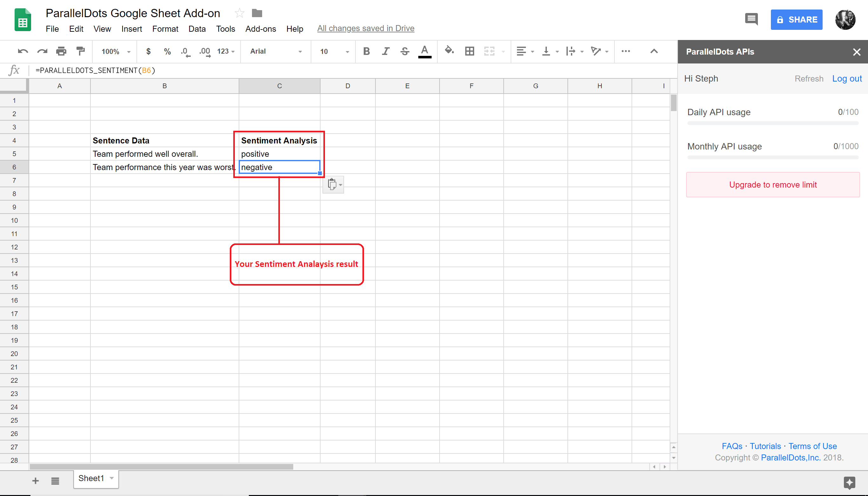Open the Terms of Use link

coord(812,446)
